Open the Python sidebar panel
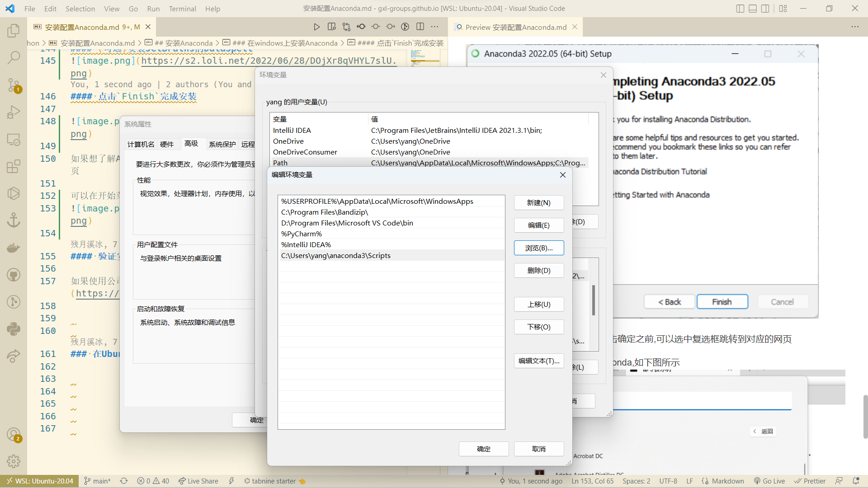868x488 pixels. pos(14,329)
